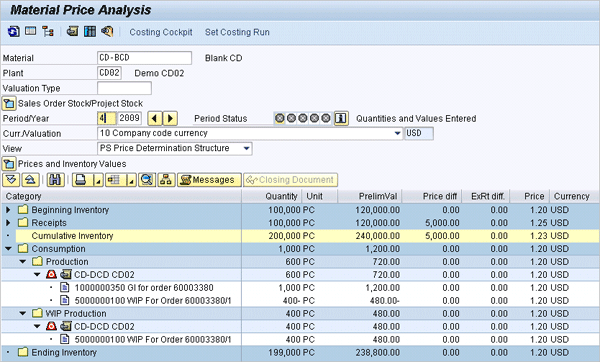Select the Ending Inventory row
The width and height of the screenshot is (600, 362).
click(300, 352)
